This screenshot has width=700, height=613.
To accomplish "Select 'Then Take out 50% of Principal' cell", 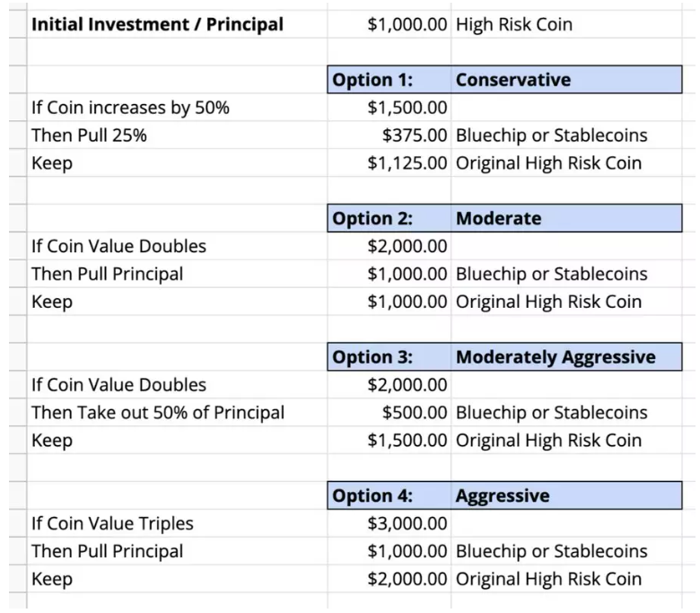I will click(x=177, y=413).
